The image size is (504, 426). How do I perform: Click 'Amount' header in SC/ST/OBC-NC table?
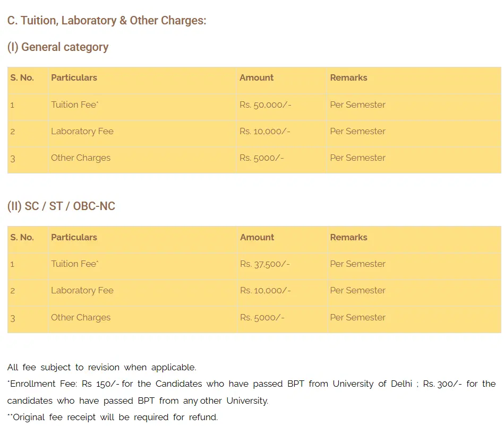click(x=257, y=237)
